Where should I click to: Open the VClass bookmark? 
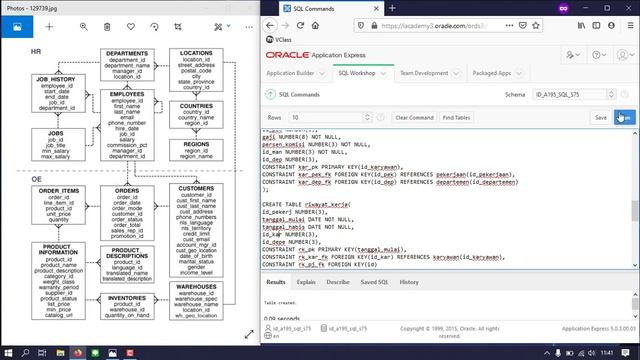coord(279,40)
